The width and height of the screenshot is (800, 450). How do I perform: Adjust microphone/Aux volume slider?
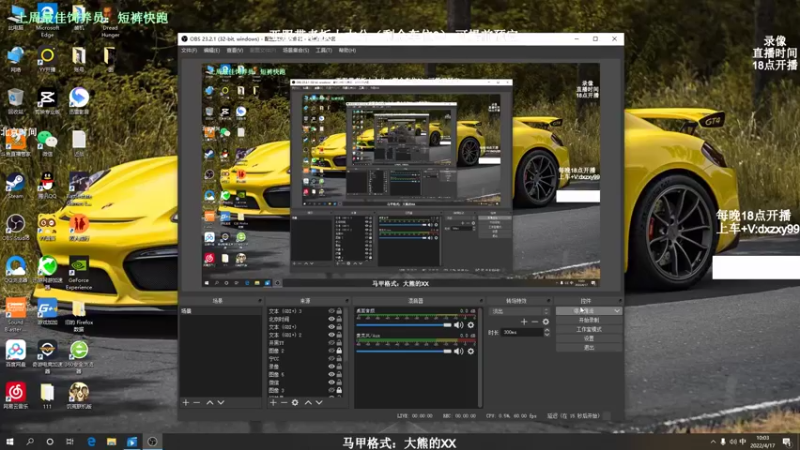pyautogui.click(x=403, y=351)
